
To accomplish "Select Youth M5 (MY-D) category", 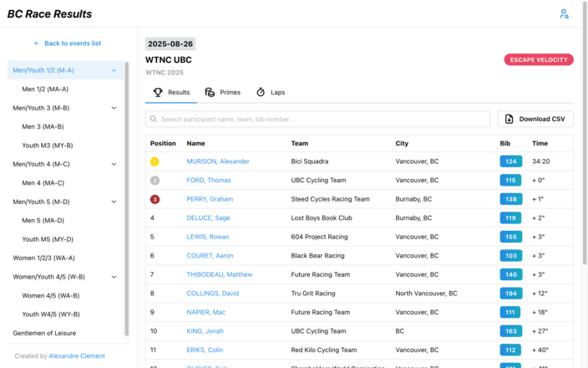I will (x=48, y=239).
